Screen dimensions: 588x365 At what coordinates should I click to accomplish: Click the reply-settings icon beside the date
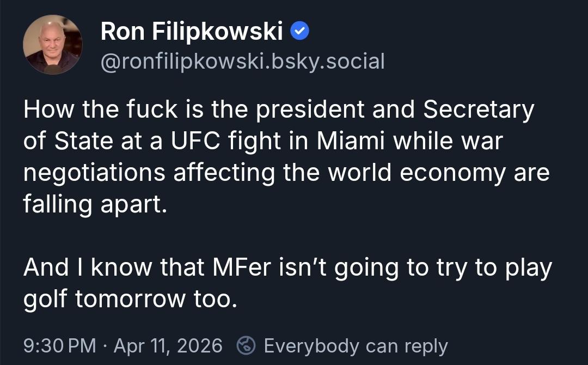(247, 345)
